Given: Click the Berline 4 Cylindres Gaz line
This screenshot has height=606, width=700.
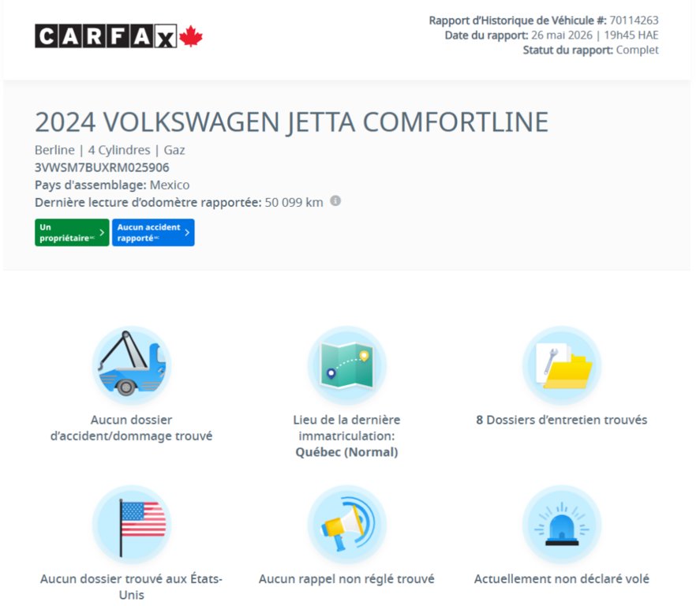Looking at the screenshot, I should 110,150.
